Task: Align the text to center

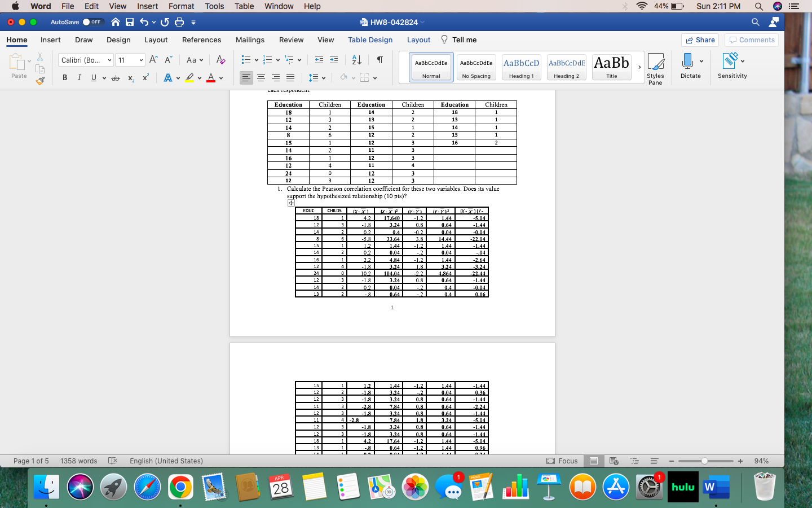Action: 261,78
